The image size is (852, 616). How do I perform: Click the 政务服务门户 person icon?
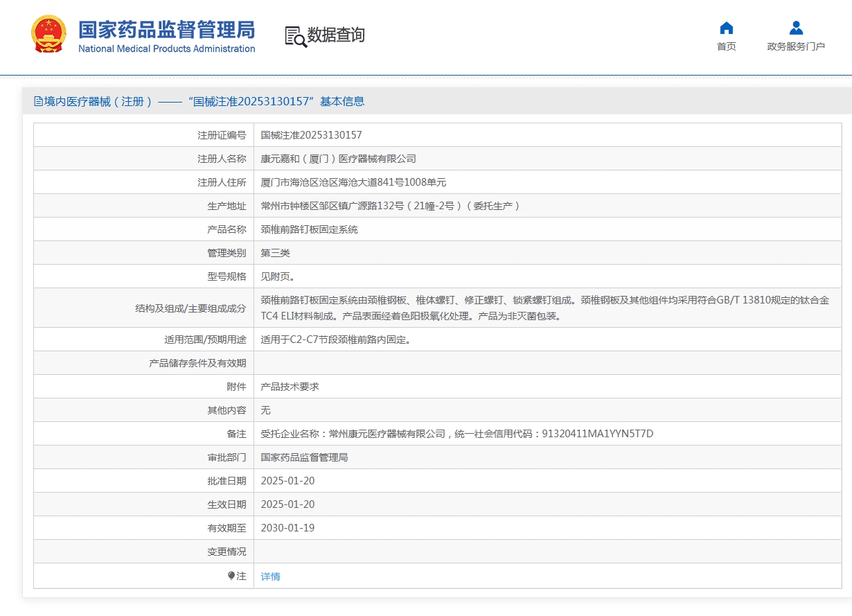(x=796, y=28)
